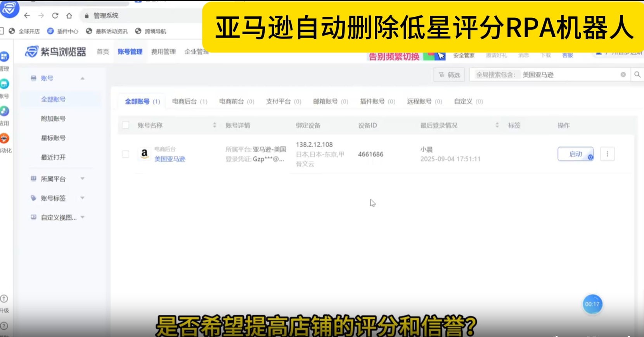Open 客服 in the header
The width and height of the screenshot is (644, 337).
(x=568, y=56)
